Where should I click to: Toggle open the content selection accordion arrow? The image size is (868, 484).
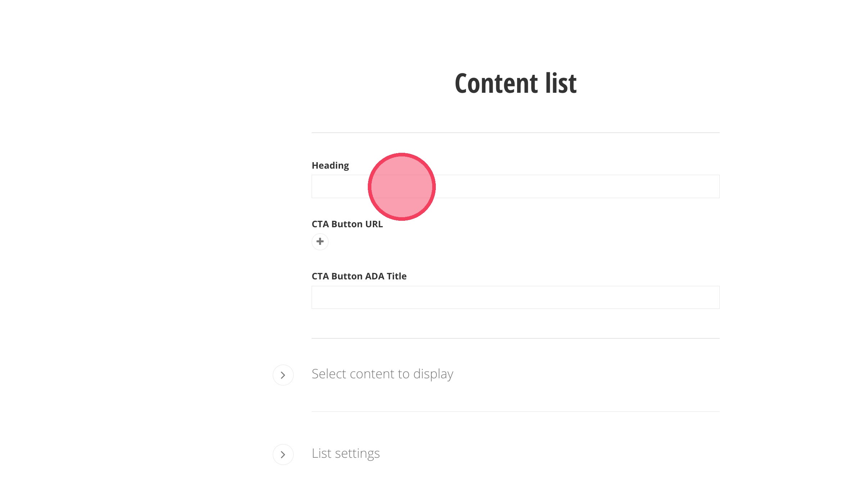coord(283,375)
